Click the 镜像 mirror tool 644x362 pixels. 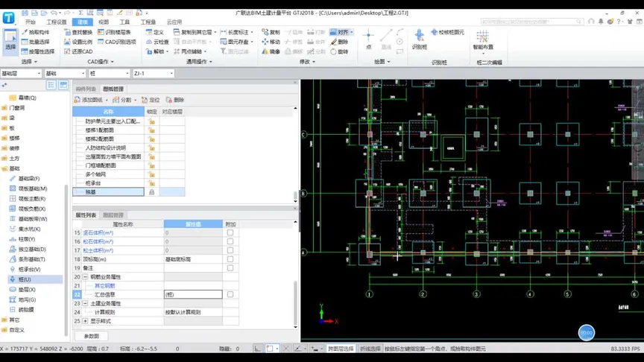pos(271,52)
